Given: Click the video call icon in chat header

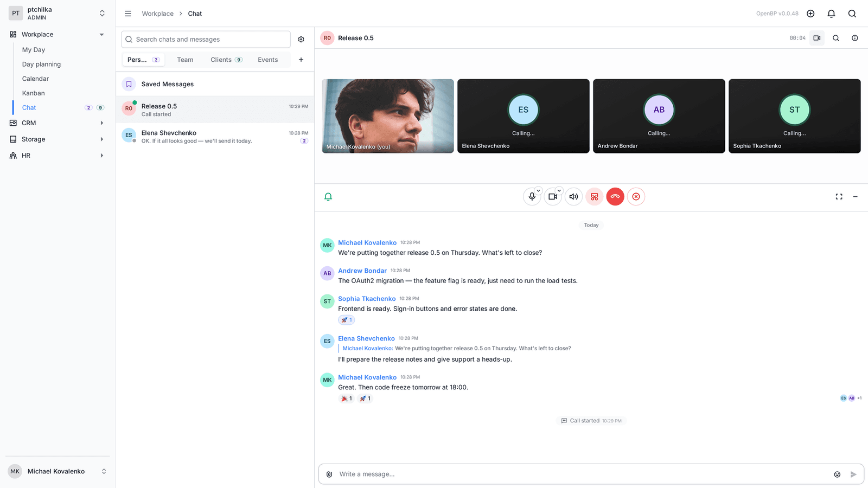Looking at the screenshot, I should coord(816,38).
